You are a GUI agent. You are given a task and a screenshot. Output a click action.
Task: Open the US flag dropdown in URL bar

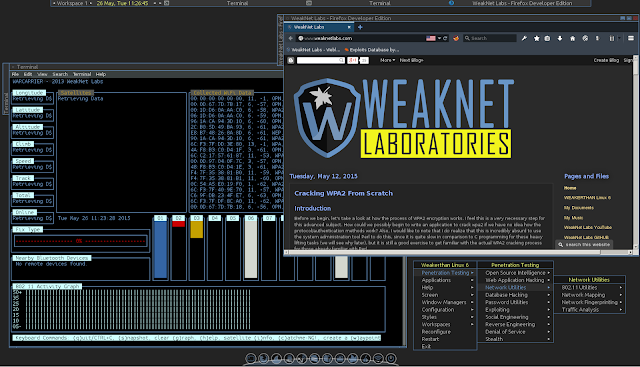433,38
